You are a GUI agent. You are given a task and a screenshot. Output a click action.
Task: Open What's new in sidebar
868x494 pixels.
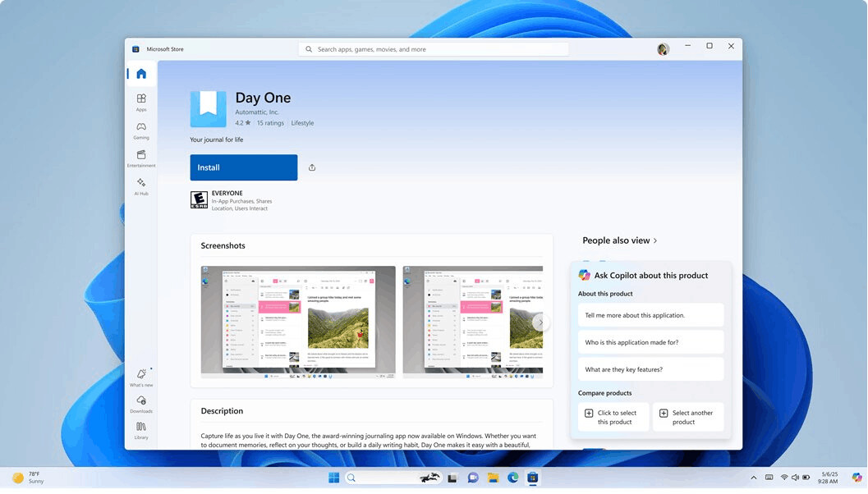[x=141, y=377]
